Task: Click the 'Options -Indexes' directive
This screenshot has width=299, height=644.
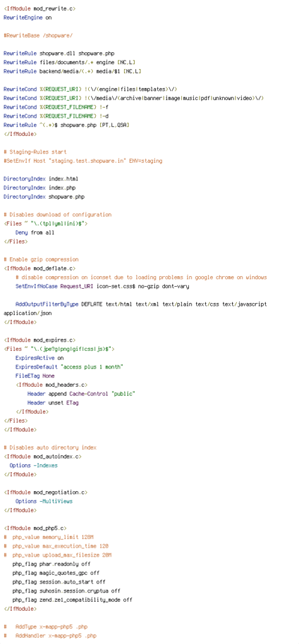Action: (33, 465)
